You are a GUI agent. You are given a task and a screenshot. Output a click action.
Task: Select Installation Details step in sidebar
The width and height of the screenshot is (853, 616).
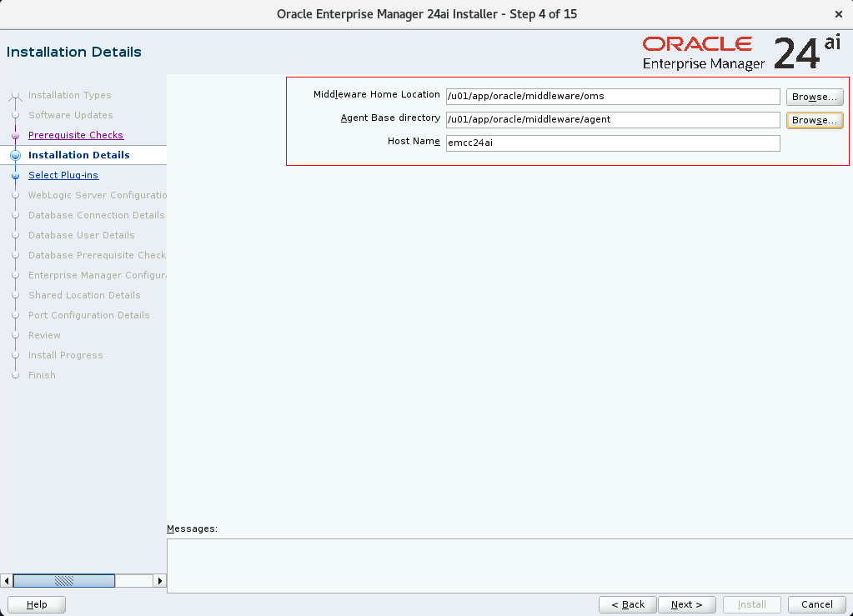[79, 155]
